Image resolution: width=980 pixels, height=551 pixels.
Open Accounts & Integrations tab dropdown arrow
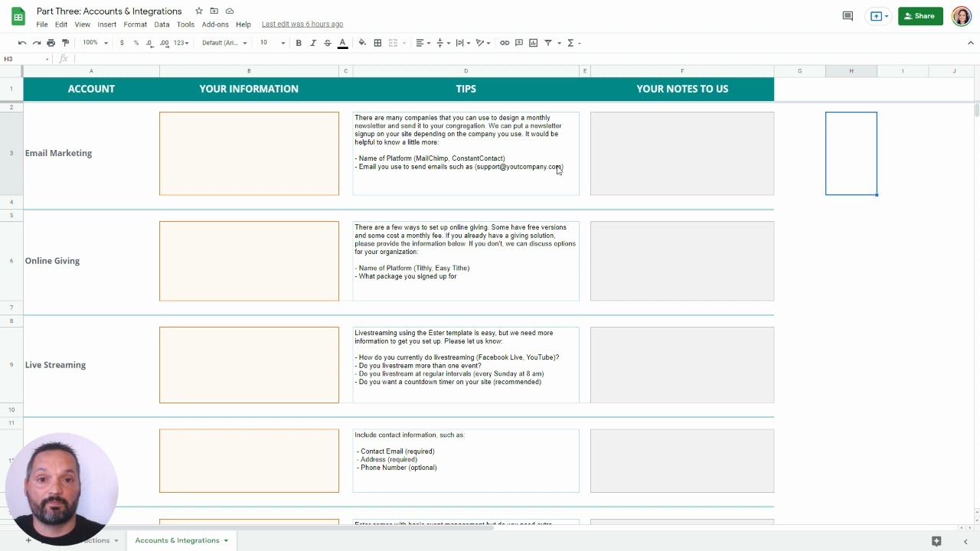(x=226, y=540)
